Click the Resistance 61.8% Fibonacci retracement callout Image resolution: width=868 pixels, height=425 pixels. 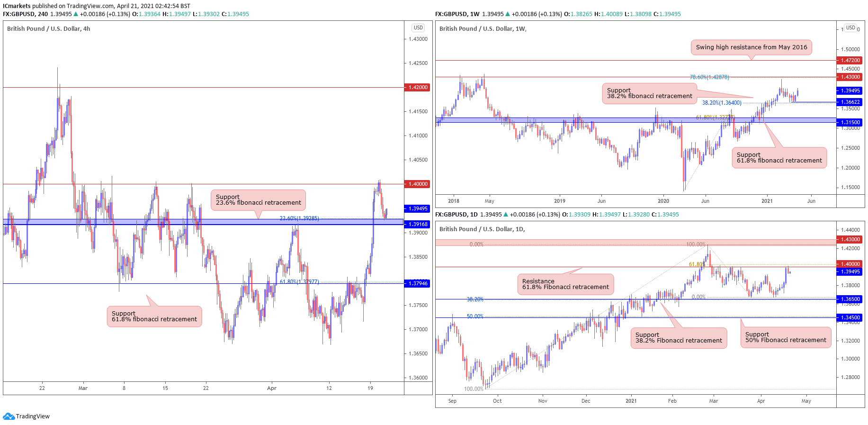(565, 284)
